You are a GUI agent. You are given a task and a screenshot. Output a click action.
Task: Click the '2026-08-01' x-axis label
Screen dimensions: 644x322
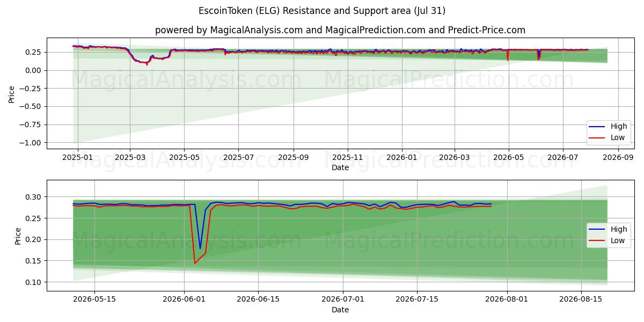507,300
